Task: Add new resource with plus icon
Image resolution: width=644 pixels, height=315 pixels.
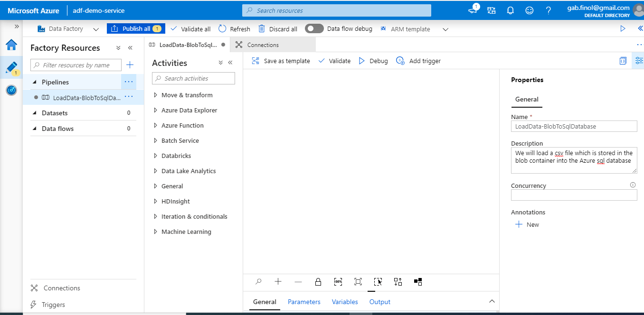Action: 130,65
